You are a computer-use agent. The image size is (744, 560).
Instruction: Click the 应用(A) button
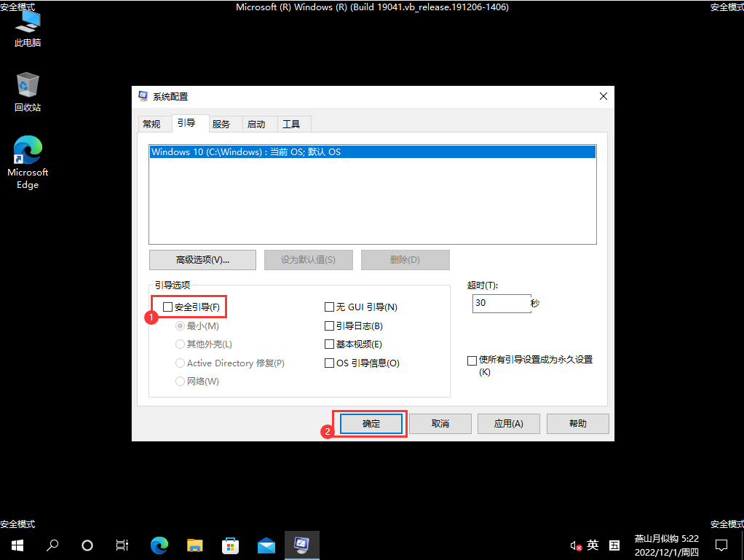pos(509,424)
